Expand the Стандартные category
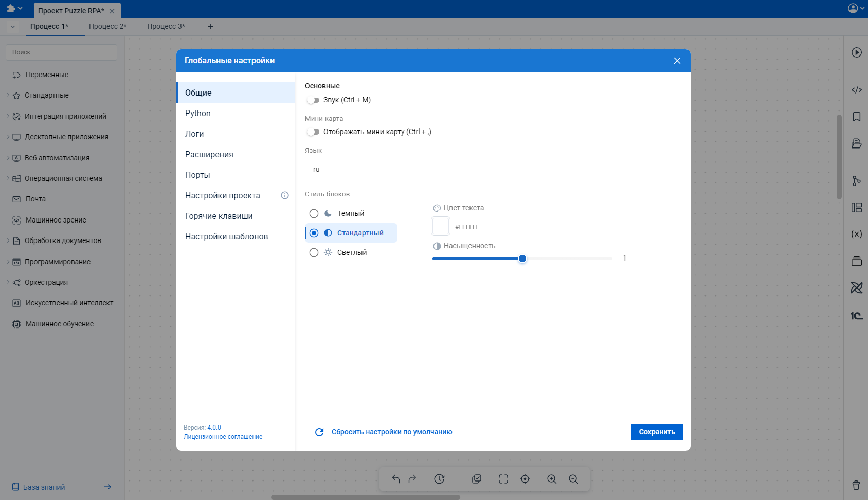 (x=8, y=95)
